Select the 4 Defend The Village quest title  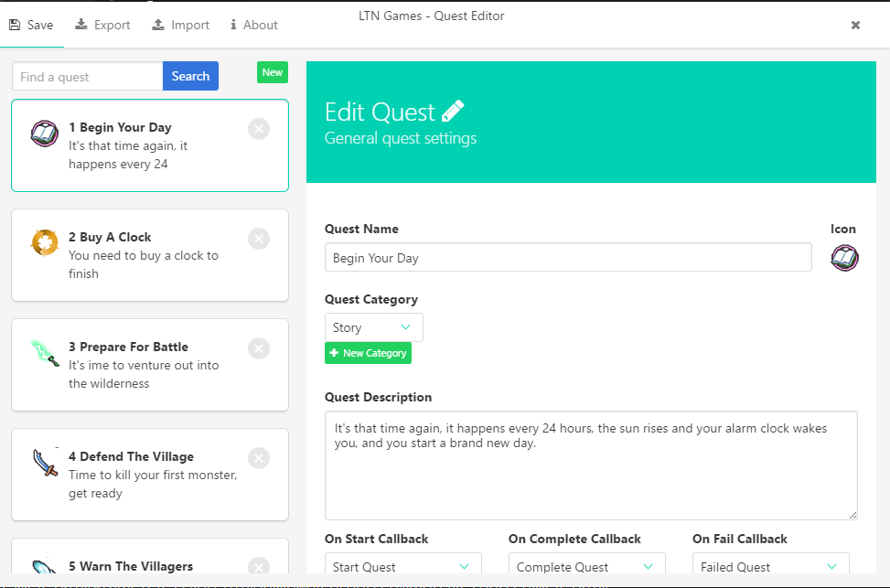pos(131,456)
